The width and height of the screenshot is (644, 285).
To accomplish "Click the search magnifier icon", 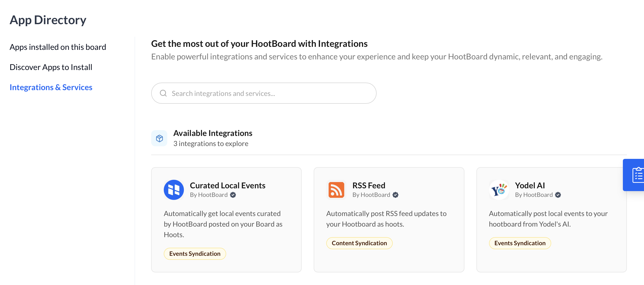I will click(x=163, y=93).
